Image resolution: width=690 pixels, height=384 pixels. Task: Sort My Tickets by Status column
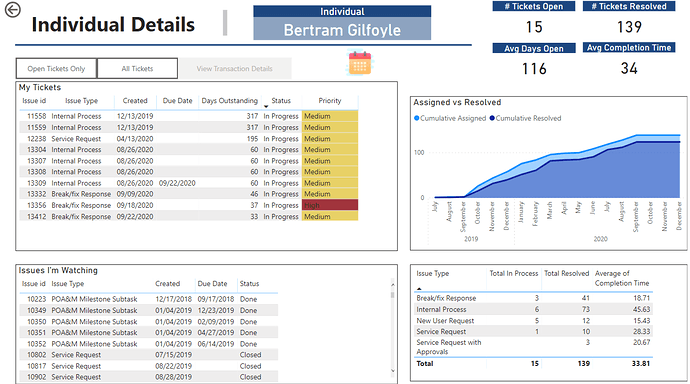(x=281, y=101)
